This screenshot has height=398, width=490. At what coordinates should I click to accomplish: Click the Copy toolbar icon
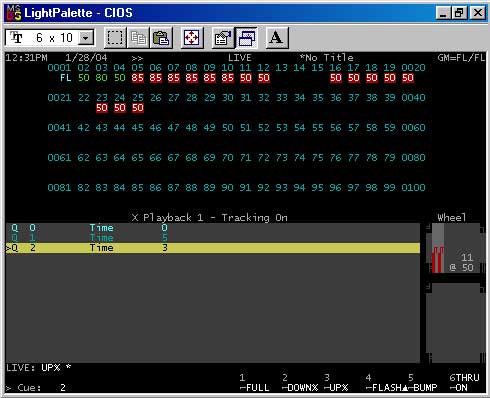[x=138, y=38]
